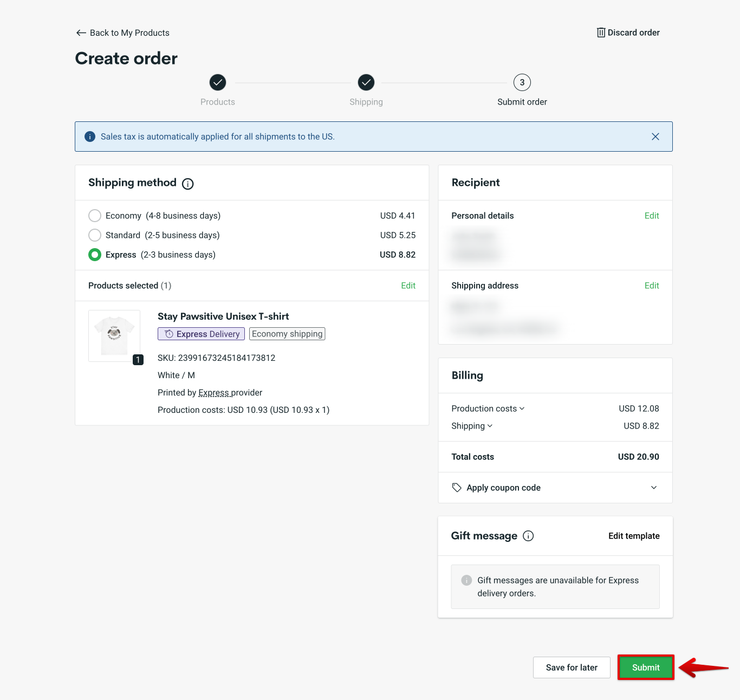Select the Standard shipping radio button
Image resolution: width=740 pixels, height=700 pixels.
(x=95, y=235)
